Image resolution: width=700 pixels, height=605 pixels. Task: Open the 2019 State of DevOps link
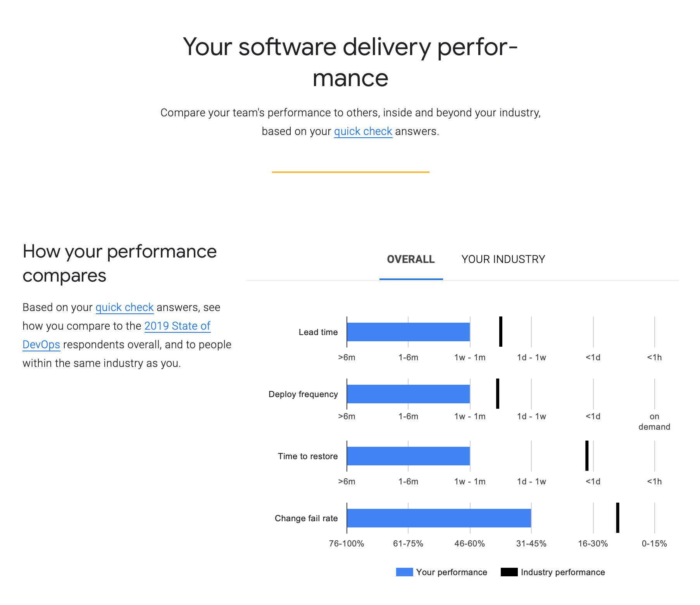(x=177, y=326)
